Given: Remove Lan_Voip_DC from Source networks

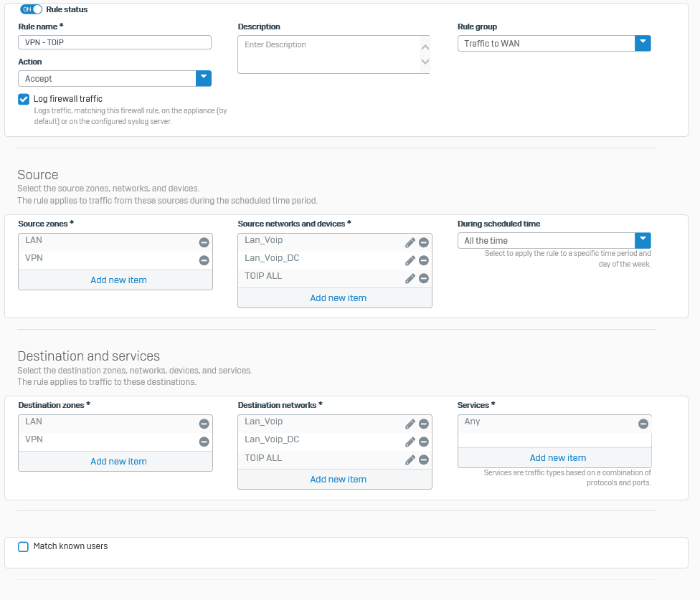Looking at the screenshot, I should [x=424, y=260].
